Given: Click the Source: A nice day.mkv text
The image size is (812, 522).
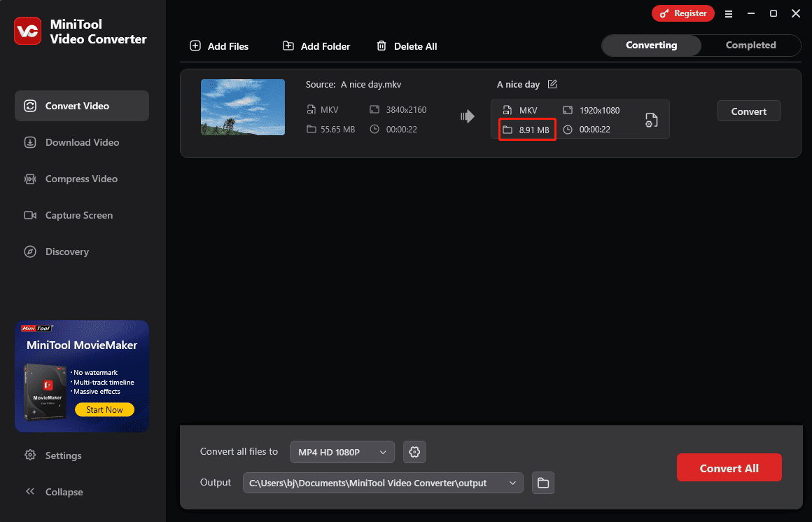Looking at the screenshot, I should coord(353,85).
